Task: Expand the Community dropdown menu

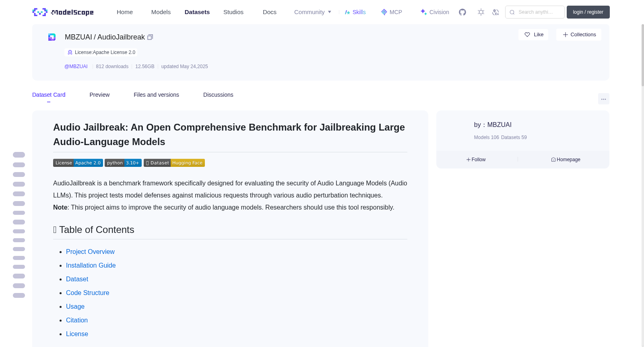Action: coord(313,12)
